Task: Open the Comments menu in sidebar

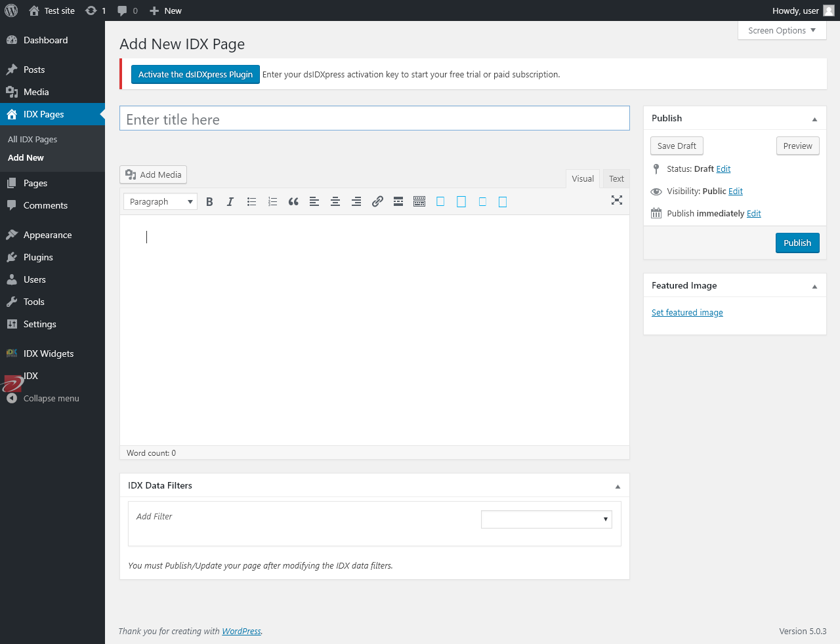Action: coord(52,205)
